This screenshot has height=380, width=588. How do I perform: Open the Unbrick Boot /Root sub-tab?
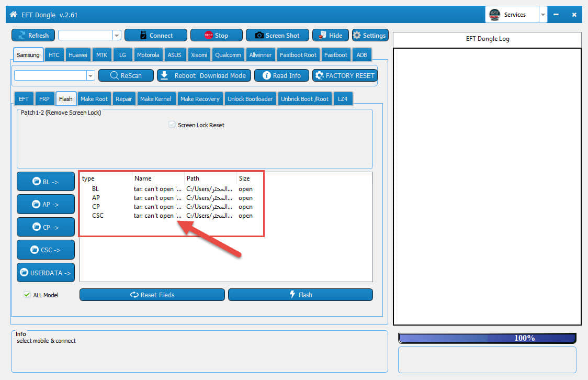pyautogui.click(x=304, y=98)
